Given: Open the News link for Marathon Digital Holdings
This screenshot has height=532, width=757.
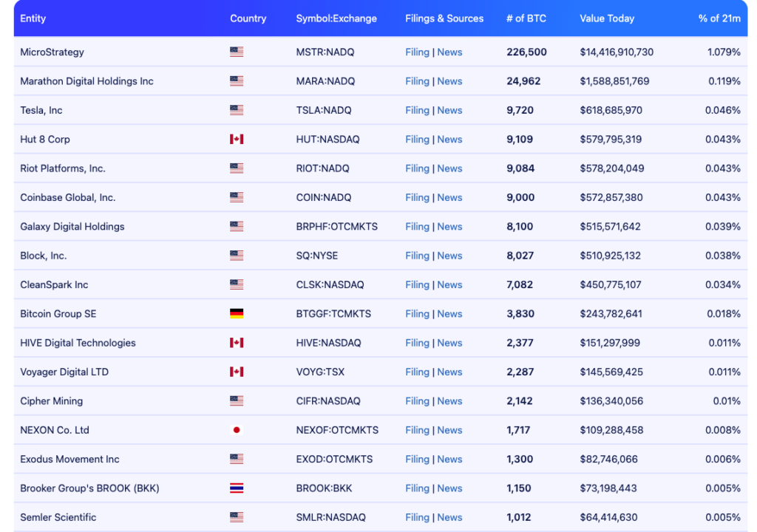Looking at the screenshot, I should 449,81.
